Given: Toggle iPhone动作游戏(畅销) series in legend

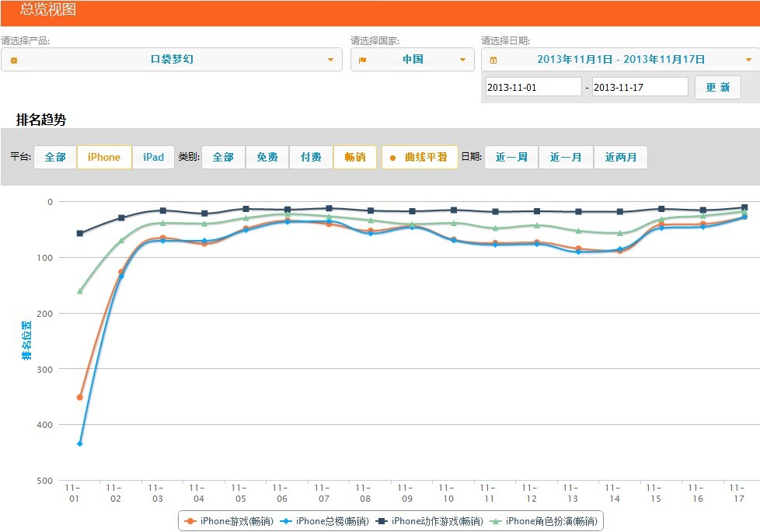Looking at the screenshot, I should [x=430, y=521].
